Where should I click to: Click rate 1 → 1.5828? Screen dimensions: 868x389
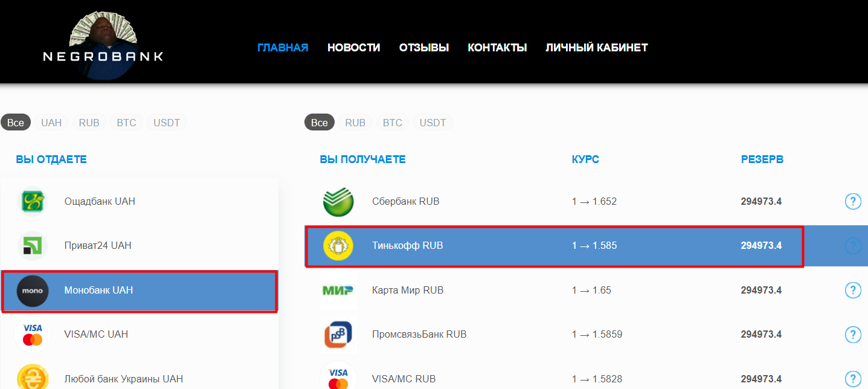point(597,379)
